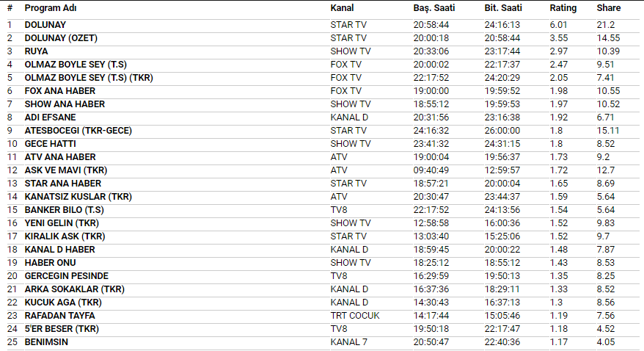The width and height of the screenshot is (644, 351).
Task: Open ATV ANA HABER entry
Action: (60, 157)
